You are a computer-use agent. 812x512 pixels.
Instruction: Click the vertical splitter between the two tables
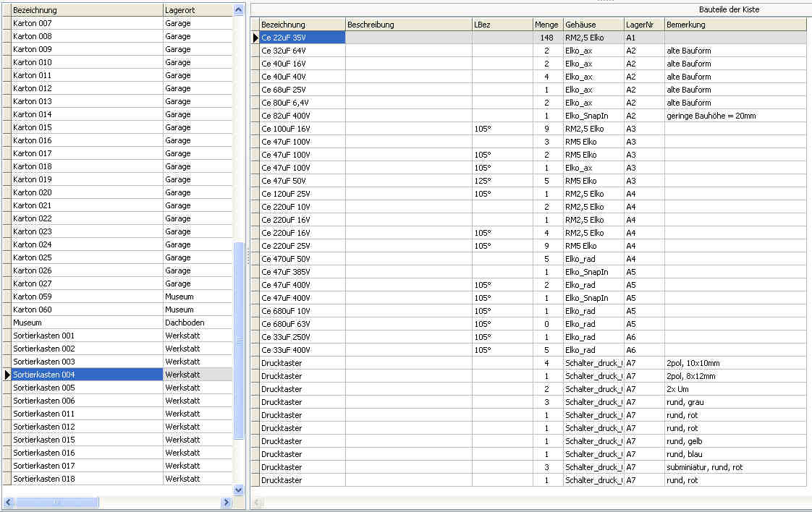click(248, 256)
